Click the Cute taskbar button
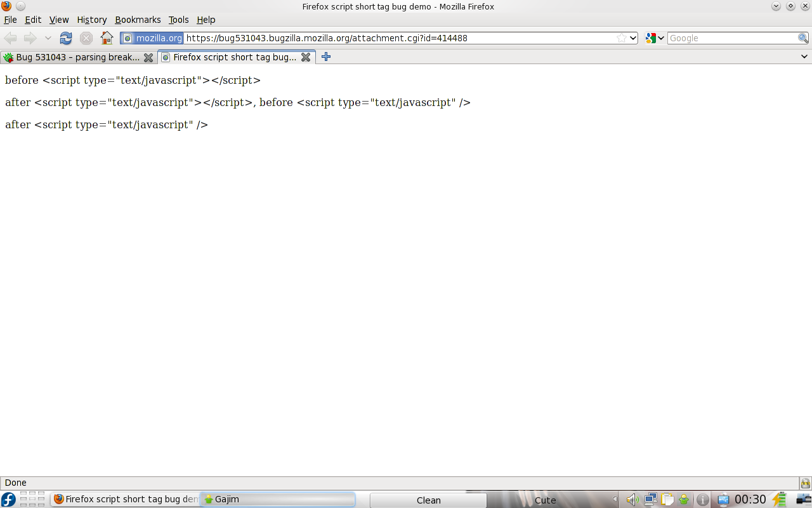 [x=546, y=500]
